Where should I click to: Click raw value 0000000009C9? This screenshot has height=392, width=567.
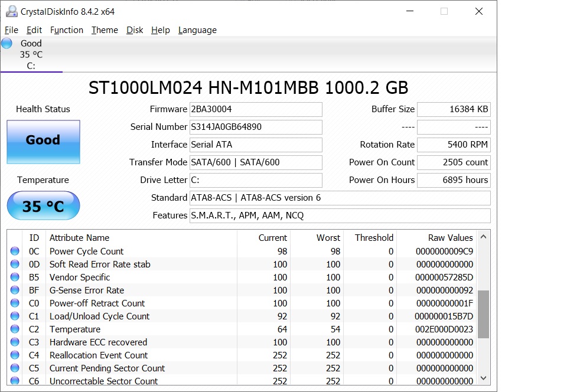[444, 251]
